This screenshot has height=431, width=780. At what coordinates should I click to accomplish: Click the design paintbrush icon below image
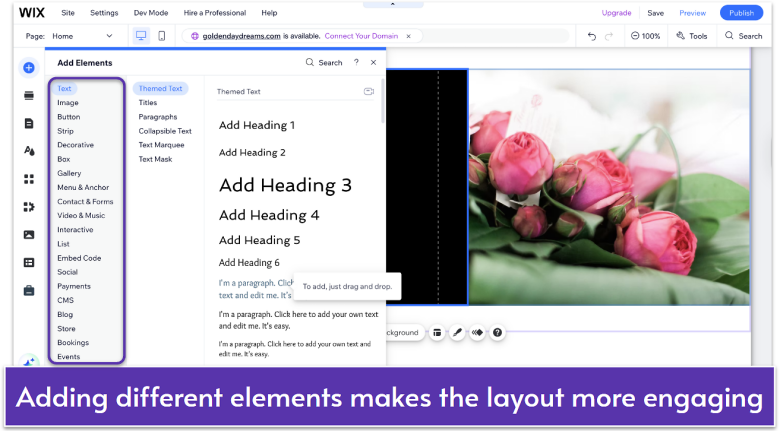coord(457,332)
